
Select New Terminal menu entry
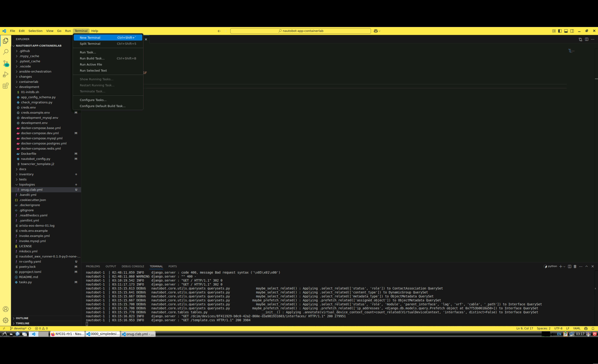pos(90,38)
